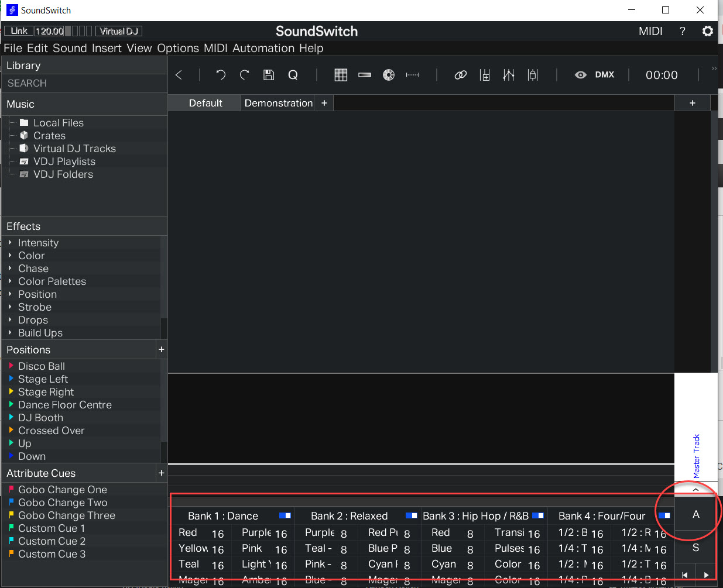
Task: Expand the Drops effects category
Action: click(x=10, y=319)
